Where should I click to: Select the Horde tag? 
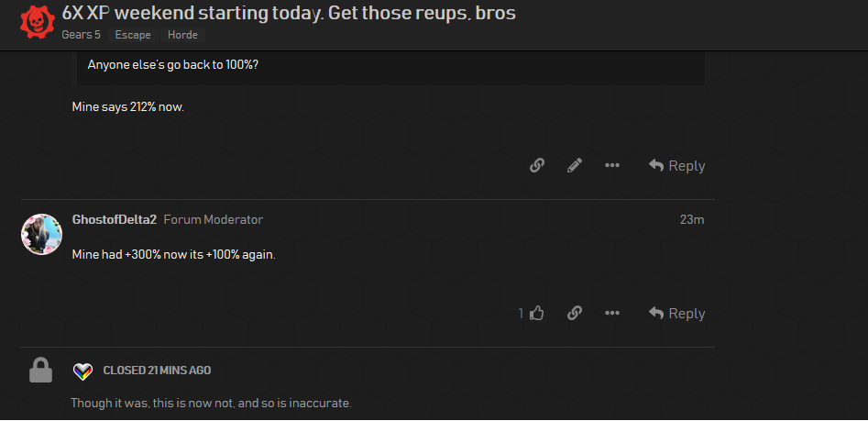click(182, 35)
